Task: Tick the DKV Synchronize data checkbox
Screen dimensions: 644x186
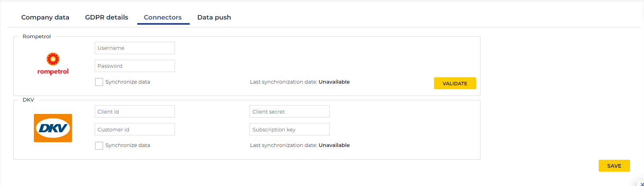Action: (99, 146)
